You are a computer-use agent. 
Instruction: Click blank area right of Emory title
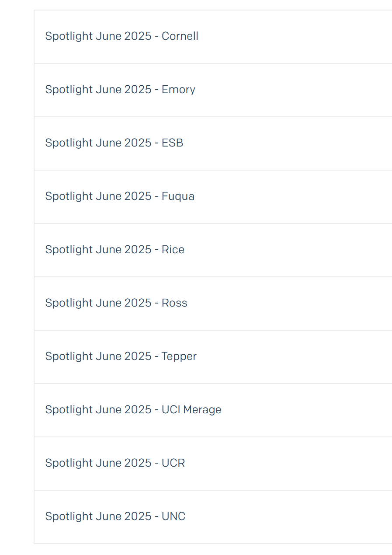(297, 90)
